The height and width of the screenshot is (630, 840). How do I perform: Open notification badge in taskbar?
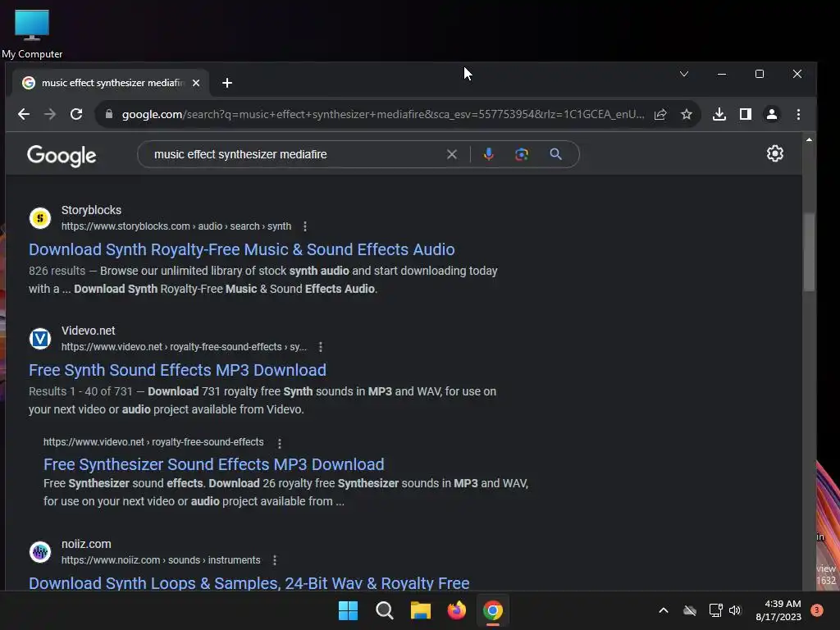point(817,610)
